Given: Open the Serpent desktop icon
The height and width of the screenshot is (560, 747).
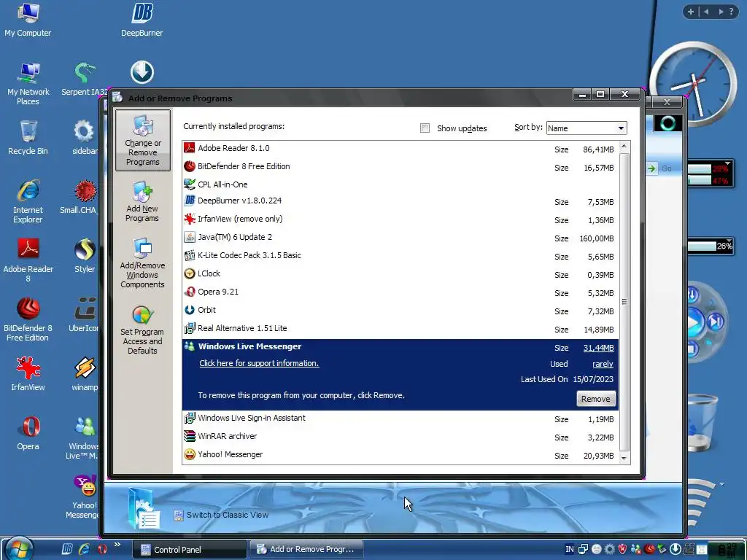Looking at the screenshot, I should 85,79.
